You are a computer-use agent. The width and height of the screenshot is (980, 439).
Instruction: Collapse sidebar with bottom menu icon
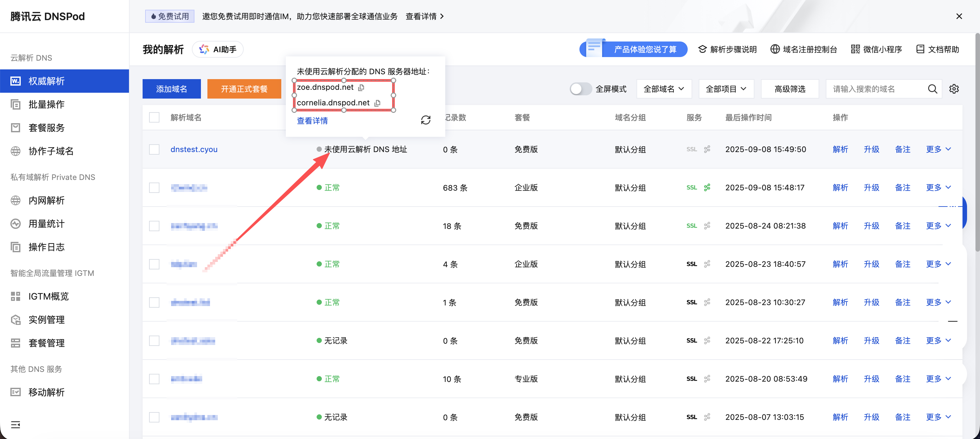[15, 424]
